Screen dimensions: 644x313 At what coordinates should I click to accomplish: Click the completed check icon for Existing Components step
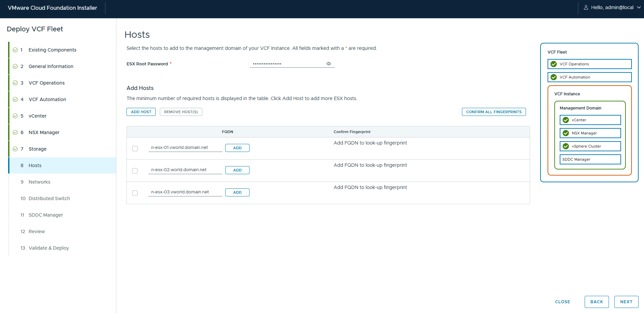point(15,50)
